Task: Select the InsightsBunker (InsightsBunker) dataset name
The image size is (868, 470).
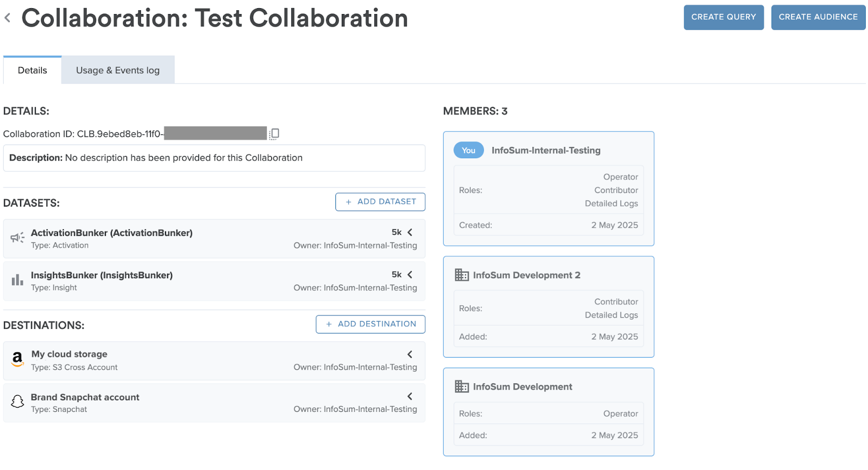Action: click(x=102, y=275)
